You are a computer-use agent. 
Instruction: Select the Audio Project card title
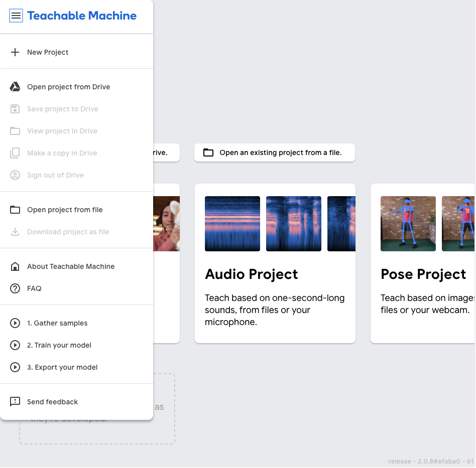pos(252,274)
